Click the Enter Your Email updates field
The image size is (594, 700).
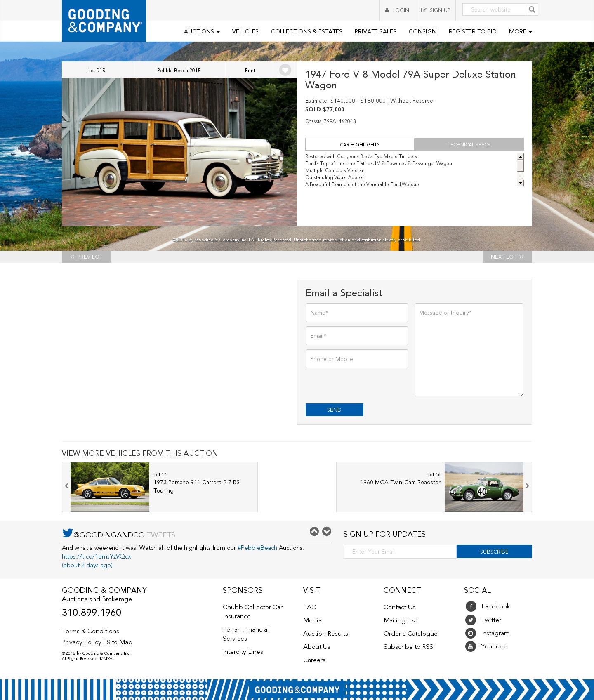400,552
